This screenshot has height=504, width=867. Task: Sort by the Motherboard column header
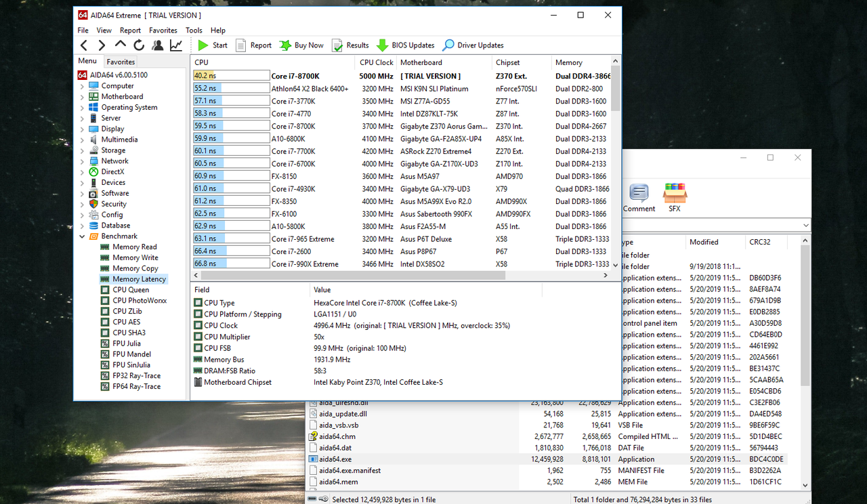(x=444, y=62)
